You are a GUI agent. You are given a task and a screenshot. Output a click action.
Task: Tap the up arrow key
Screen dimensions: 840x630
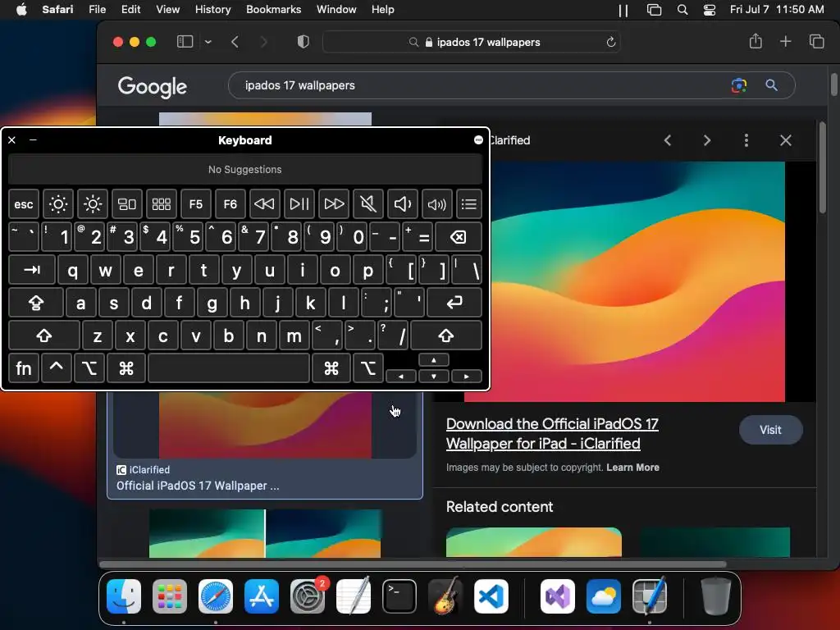(x=434, y=360)
